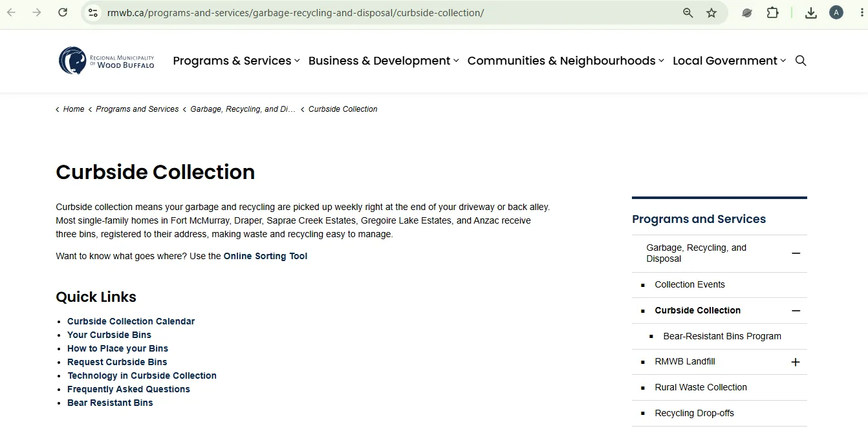Open the Curbside Collection Calendar link
The image size is (868, 433).
coord(131,321)
